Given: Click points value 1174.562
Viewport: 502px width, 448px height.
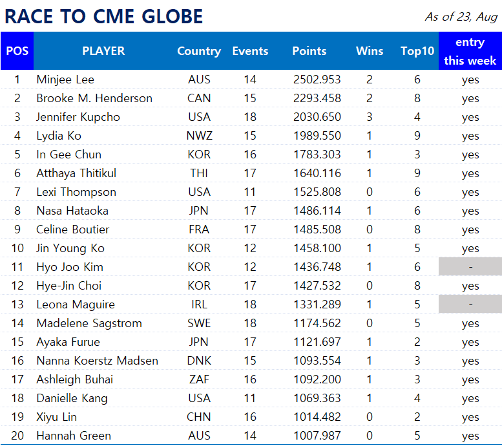Looking at the screenshot, I should click(x=317, y=323).
